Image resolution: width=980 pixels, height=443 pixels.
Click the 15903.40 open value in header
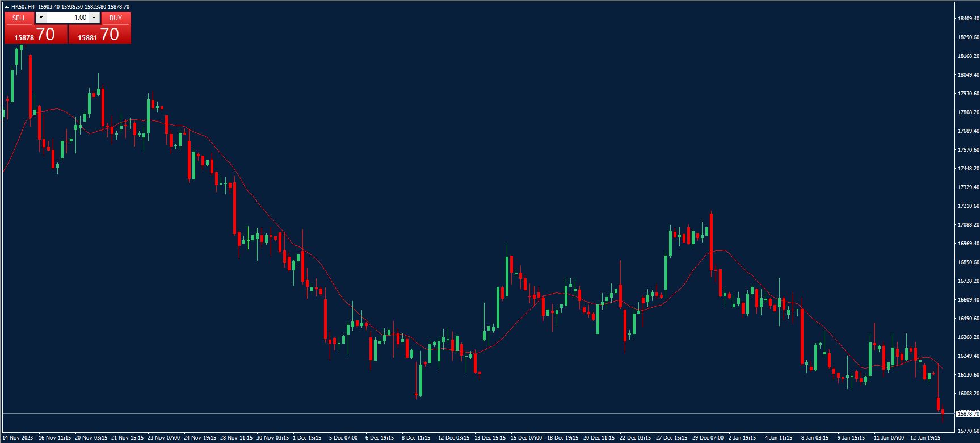[x=49, y=7]
